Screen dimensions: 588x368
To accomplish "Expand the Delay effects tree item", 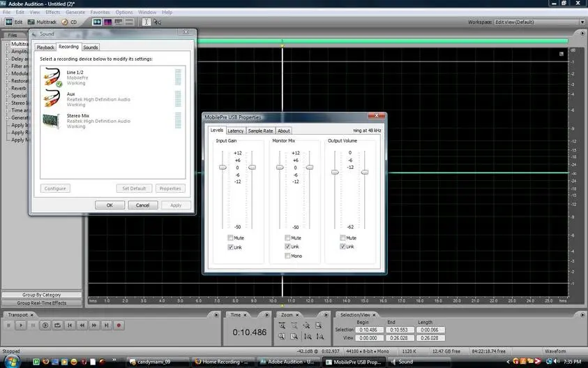I will [7, 59].
